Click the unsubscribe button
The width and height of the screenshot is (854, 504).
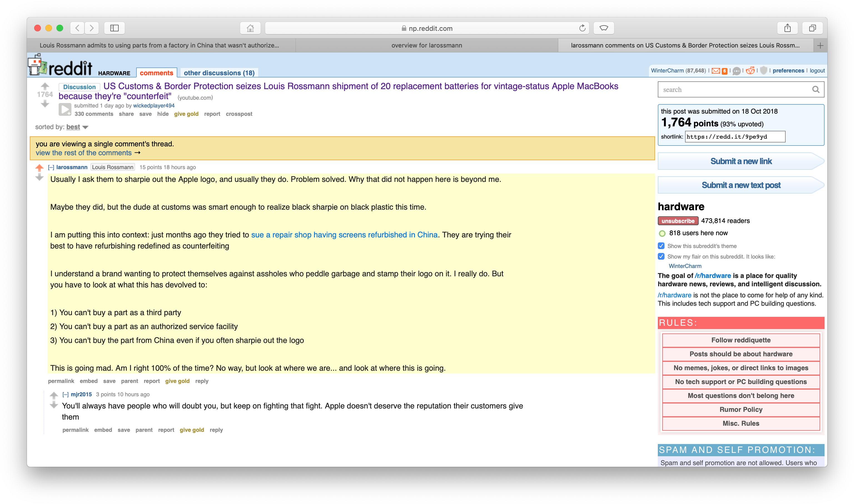678,221
